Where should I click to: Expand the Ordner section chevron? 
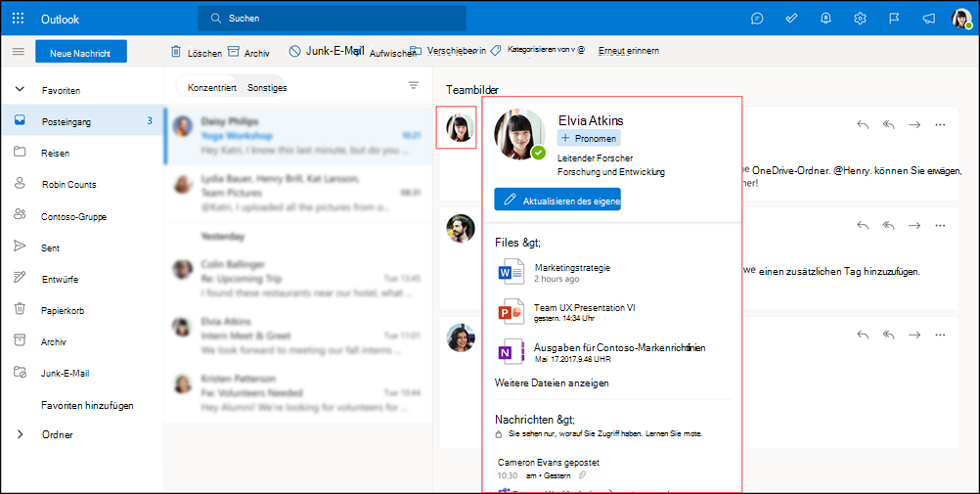[x=20, y=434]
